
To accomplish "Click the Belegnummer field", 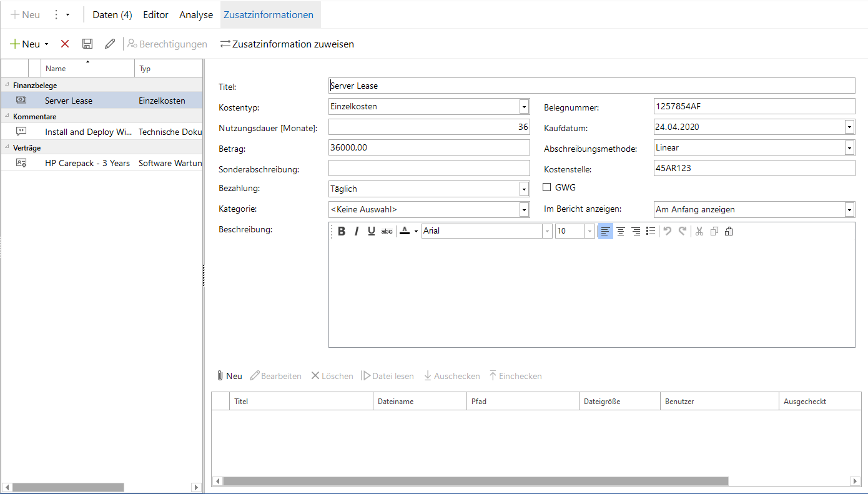I will pyautogui.click(x=754, y=107).
